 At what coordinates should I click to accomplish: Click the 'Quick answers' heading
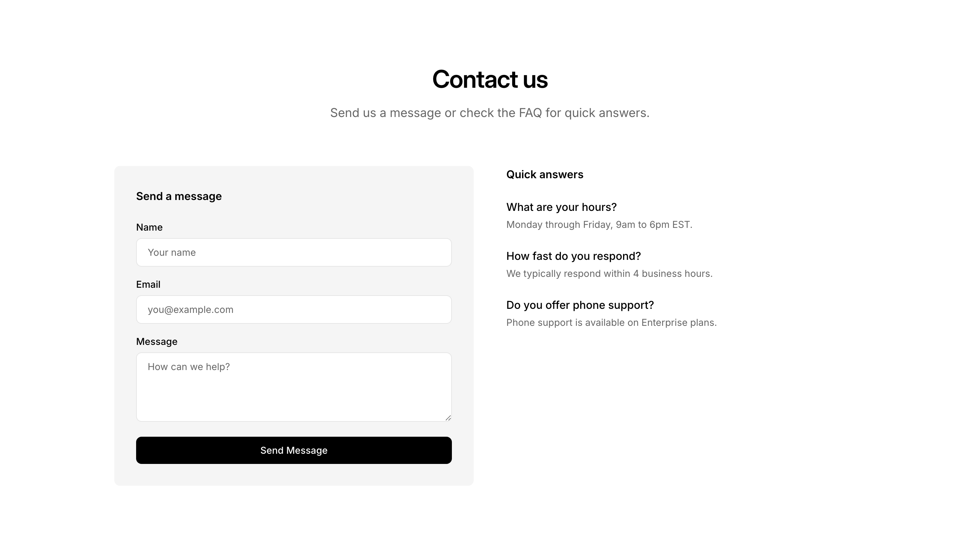(x=544, y=174)
